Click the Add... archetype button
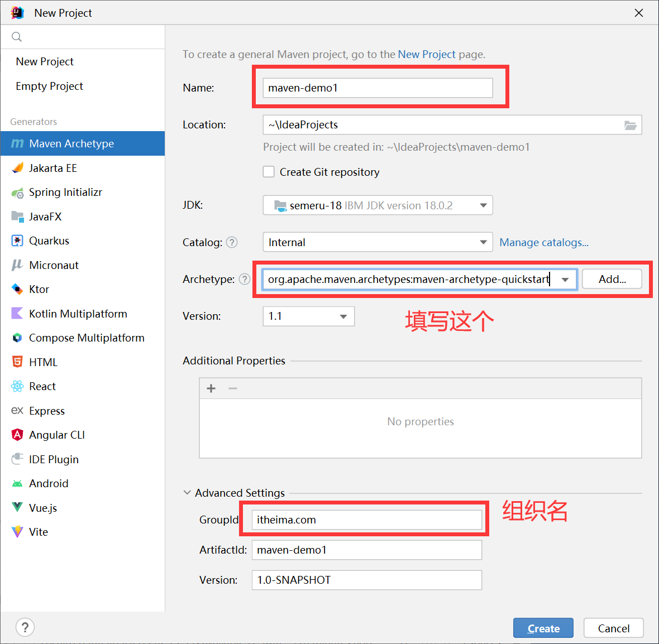The height and width of the screenshot is (644, 659). click(x=612, y=280)
